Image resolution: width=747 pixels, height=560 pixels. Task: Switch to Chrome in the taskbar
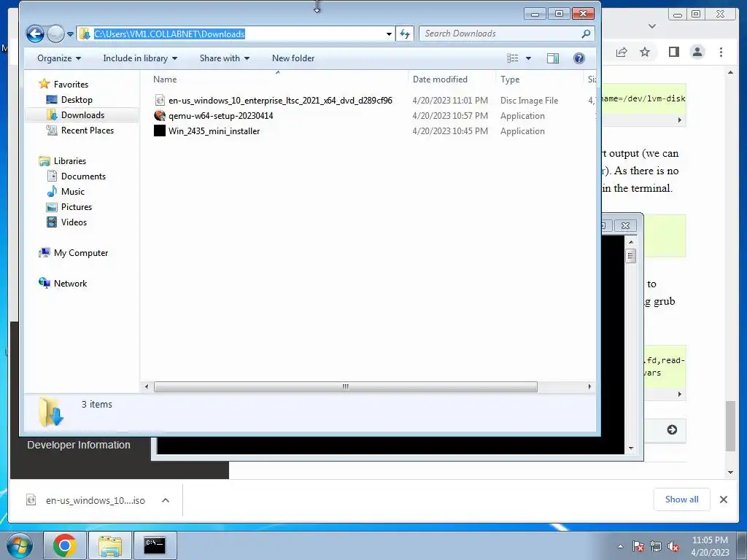65,545
